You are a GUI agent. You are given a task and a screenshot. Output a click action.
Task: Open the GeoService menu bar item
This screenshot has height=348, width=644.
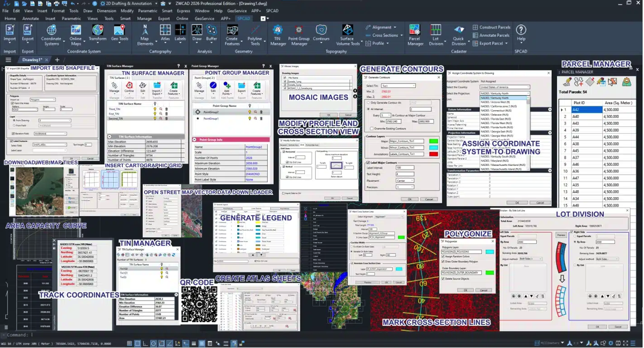237,11
